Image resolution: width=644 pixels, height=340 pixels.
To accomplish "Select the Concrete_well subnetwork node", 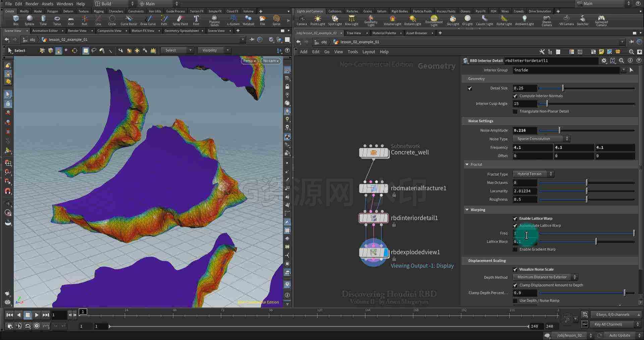I will tap(374, 153).
